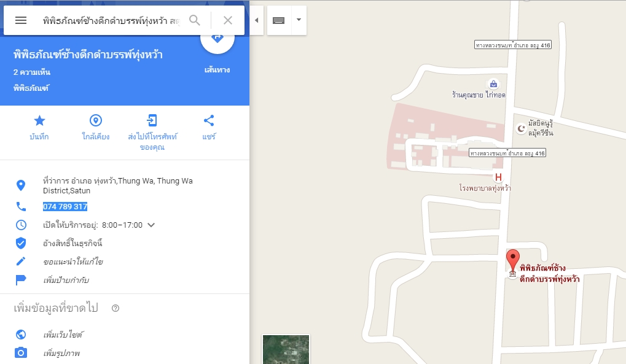Open the input tools dropdown arrow
Viewport: 626px width, 364px height.
[299, 20]
